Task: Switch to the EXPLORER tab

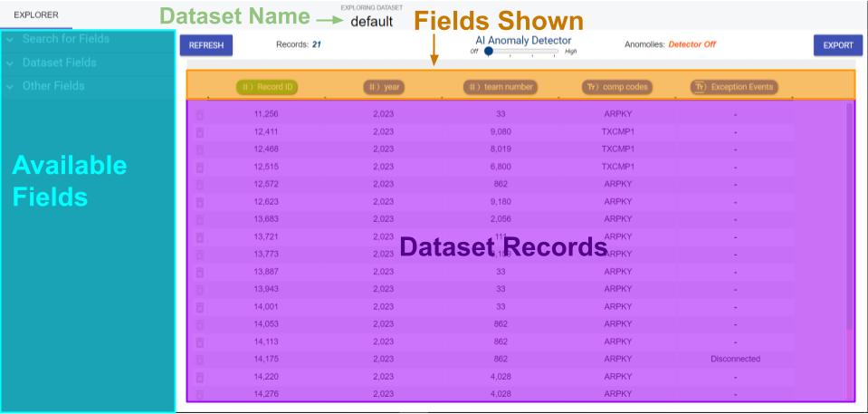Action: [x=36, y=15]
